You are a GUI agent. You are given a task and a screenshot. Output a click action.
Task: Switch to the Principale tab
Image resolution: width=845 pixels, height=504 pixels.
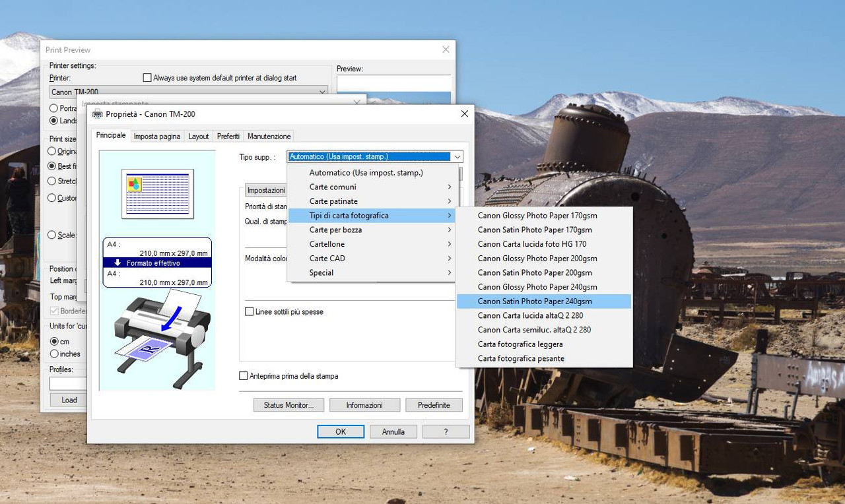111,135
